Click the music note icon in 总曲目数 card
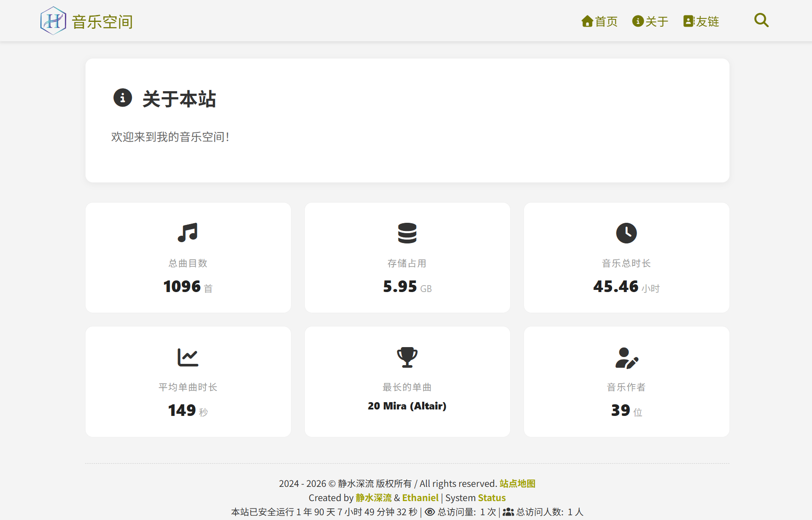The image size is (812, 520). click(x=188, y=233)
